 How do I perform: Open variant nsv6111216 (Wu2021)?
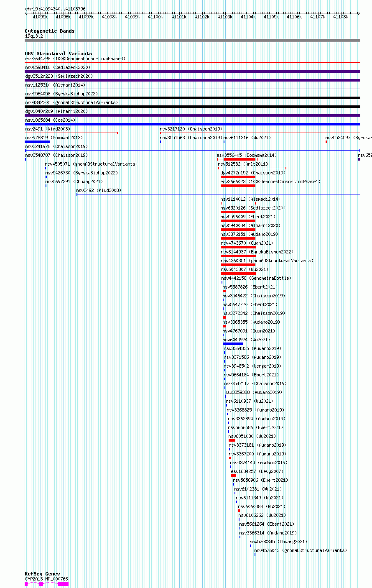(247, 138)
